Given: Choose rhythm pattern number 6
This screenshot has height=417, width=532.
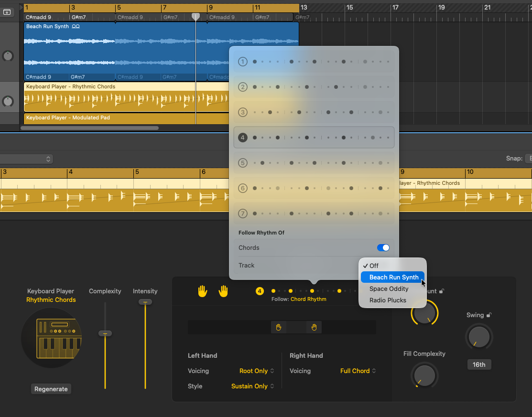Looking at the screenshot, I should [x=314, y=188].
